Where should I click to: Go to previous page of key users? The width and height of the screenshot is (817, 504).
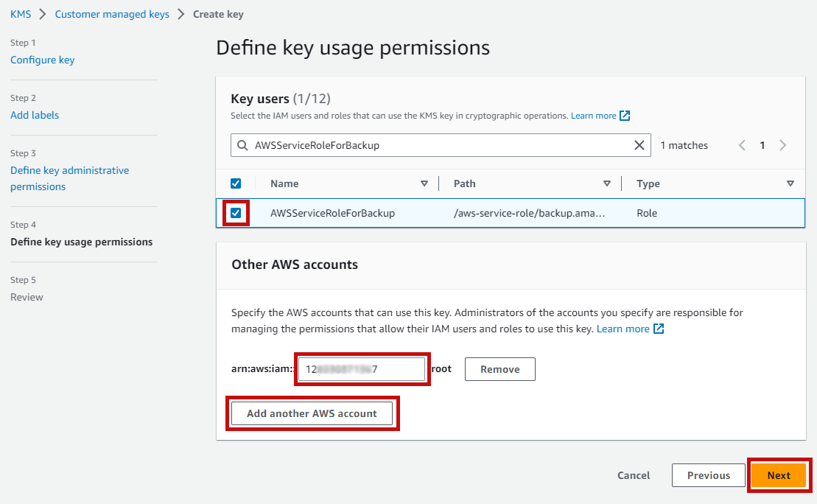click(742, 145)
